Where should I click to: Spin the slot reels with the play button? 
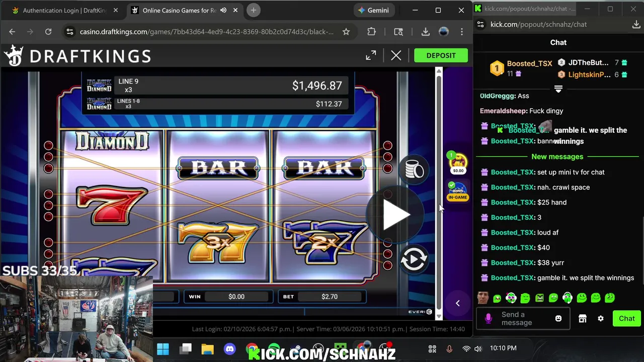tap(395, 215)
